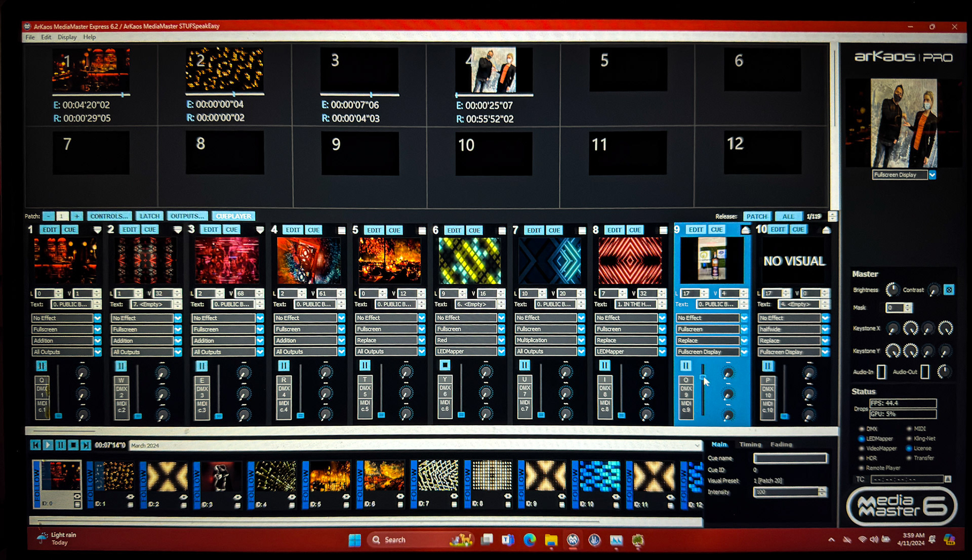Skip to next cue in cue player
This screenshot has width=972, height=560.
[86, 445]
